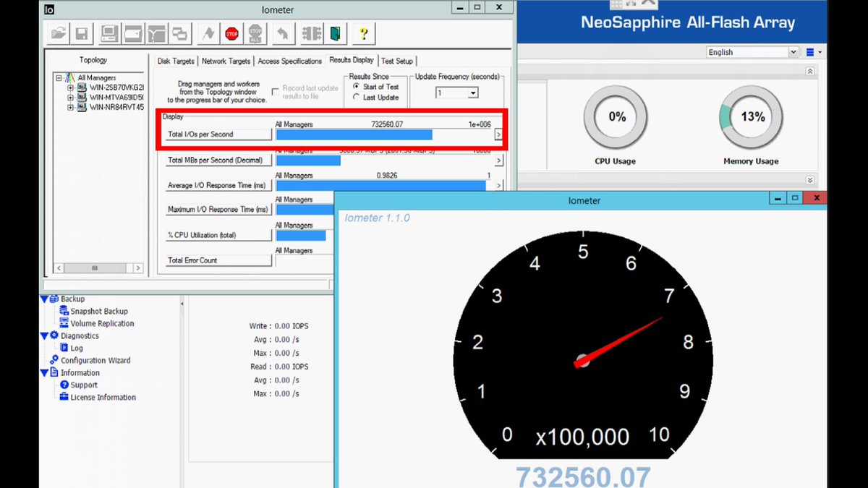This screenshot has height=488, width=868.
Task: Click the 'Maximum I/O Response Time (ms)' button
Action: point(218,210)
